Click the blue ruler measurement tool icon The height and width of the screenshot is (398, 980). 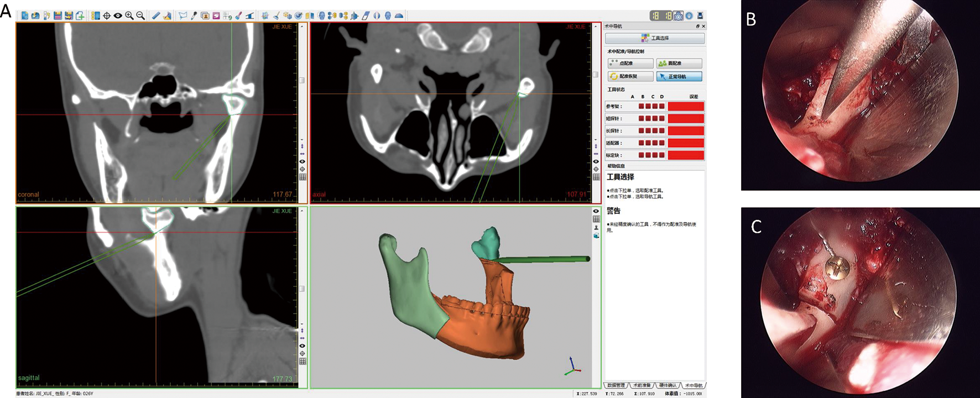click(x=156, y=15)
